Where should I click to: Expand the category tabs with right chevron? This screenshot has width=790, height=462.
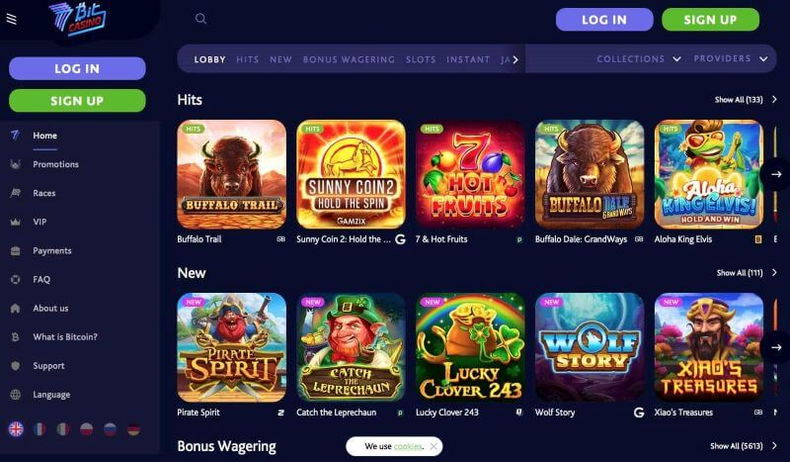[515, 60]
